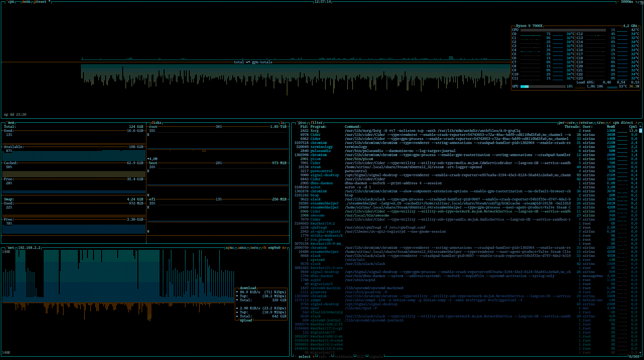Click the mem box title
This screenshot has width=644, height=360.
click(x=11, y=123)
